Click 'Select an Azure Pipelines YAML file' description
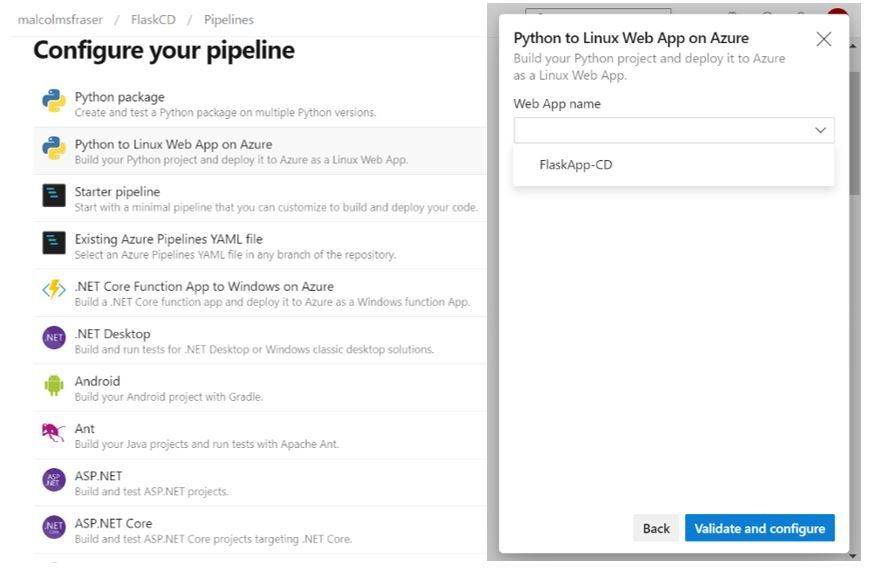This screenshot has height=584, width=894. 235,254
